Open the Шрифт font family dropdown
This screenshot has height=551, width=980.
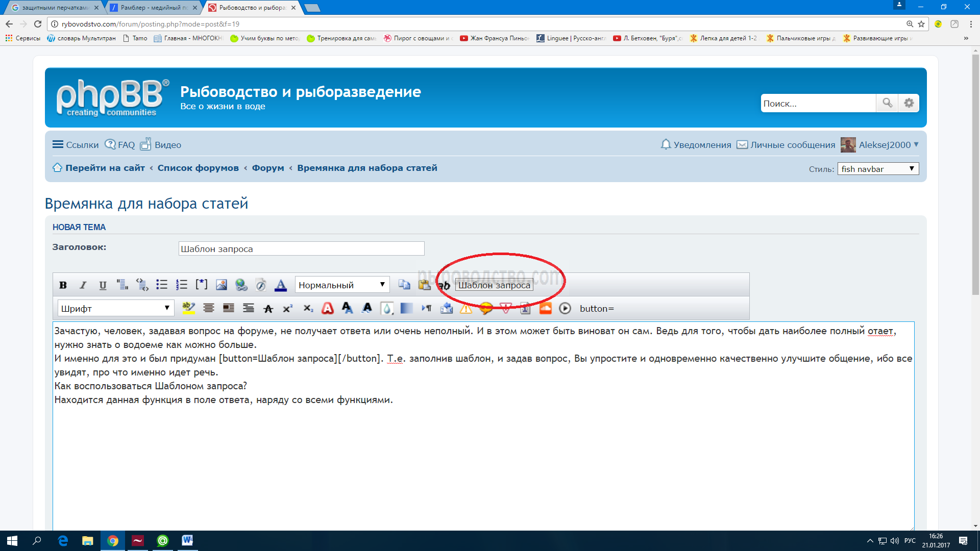tap(115, 308)
